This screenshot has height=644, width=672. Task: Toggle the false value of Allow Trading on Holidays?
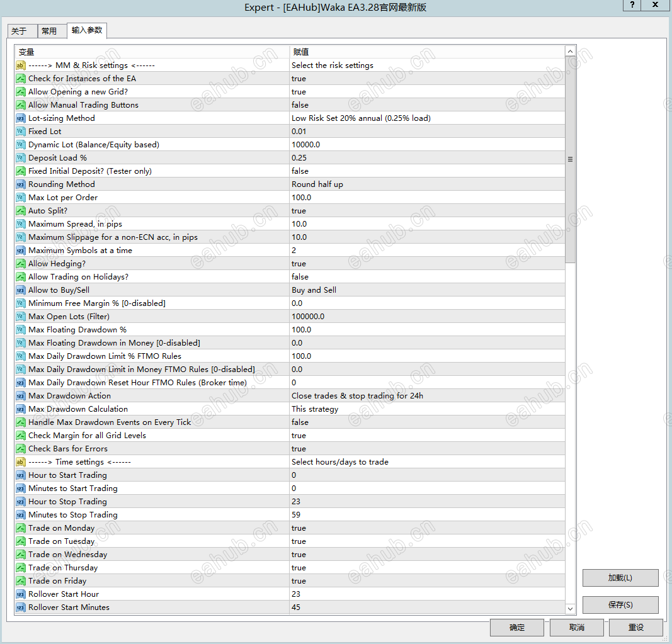pyautogui.click(x=427, y=277)
